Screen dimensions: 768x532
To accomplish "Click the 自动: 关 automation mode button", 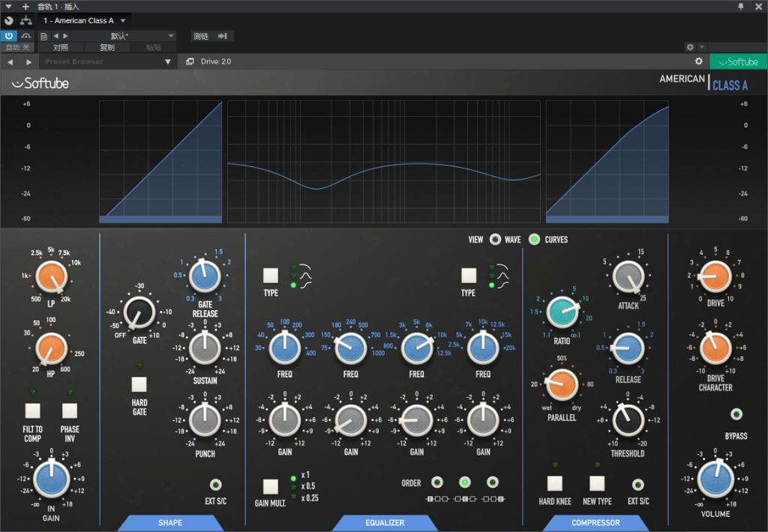I will pyautogui.click(x=18, y=47).
